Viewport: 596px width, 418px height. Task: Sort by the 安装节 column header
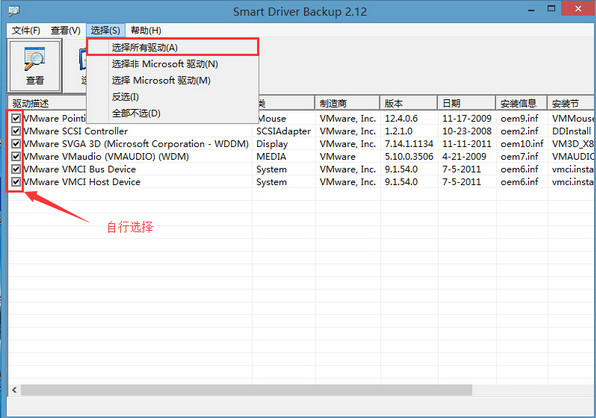point(571,103)
